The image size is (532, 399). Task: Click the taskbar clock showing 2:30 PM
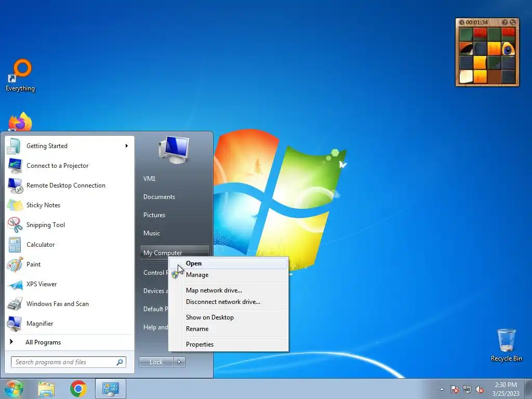pyautogui.click(x=506, y=389)
